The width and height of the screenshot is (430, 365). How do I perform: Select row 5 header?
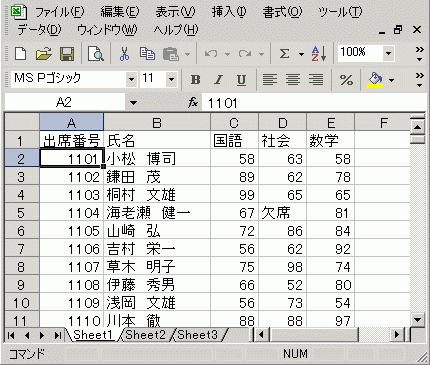[21, 213]
